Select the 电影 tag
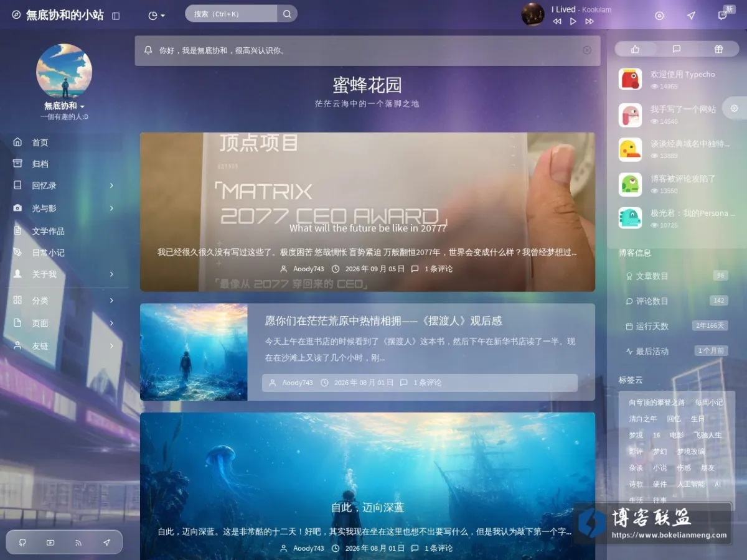Viewport: 747px width, 560px height. 677,435
